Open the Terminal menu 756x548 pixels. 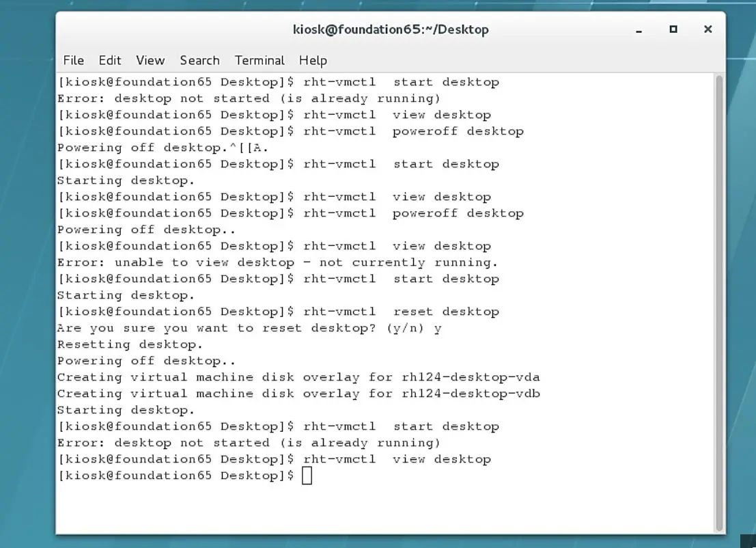260,60
